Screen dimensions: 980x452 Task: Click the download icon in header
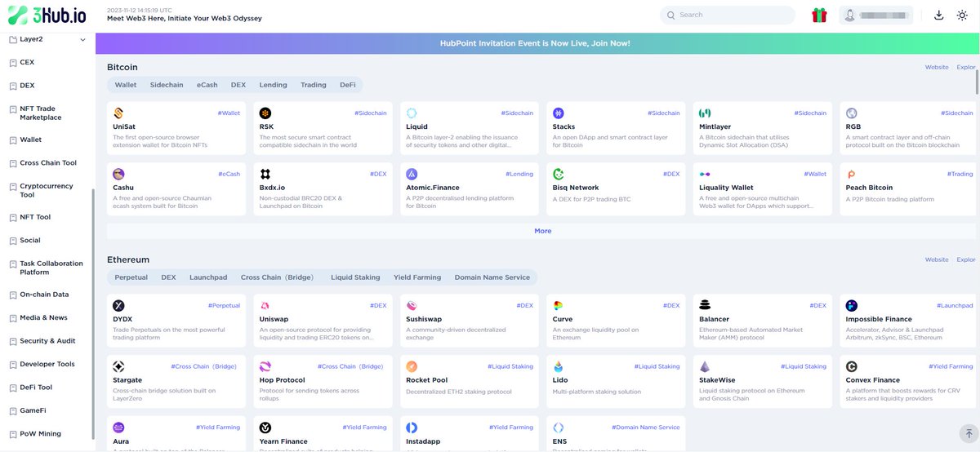tap(939, 15)
